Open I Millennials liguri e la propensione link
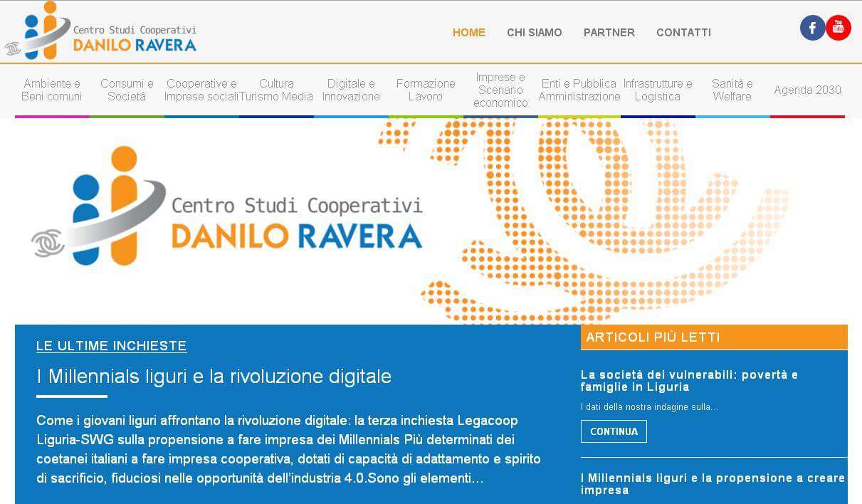 [x=713, y=484]
